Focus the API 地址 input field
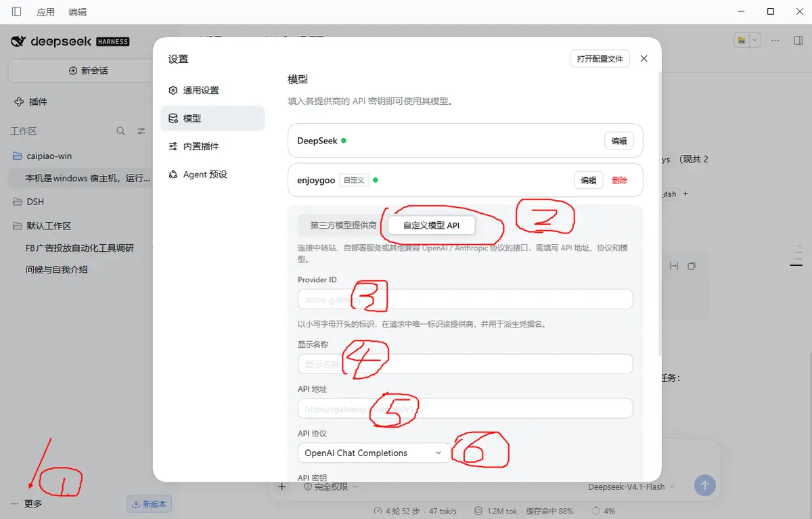The height and width of the screenshot is (519, 812). click(465, 409)
